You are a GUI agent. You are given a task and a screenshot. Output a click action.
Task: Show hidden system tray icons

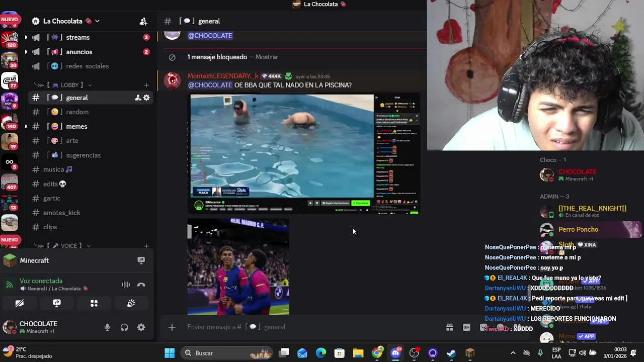[513, 353]
